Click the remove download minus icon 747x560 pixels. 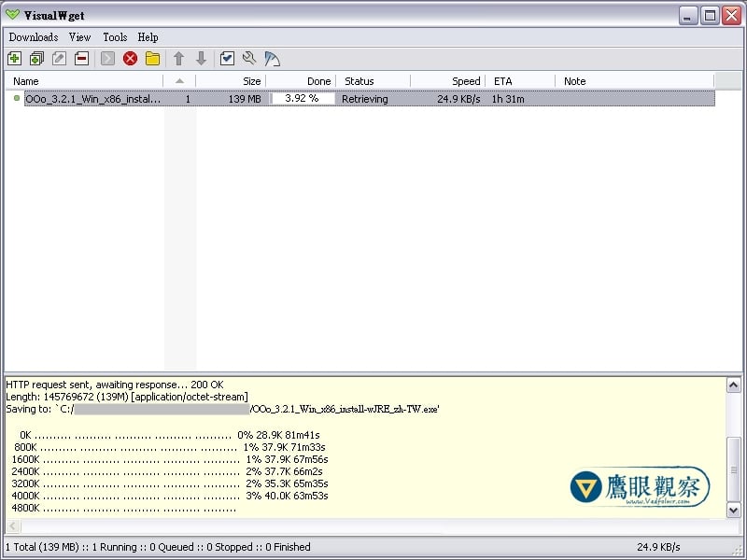82,59
